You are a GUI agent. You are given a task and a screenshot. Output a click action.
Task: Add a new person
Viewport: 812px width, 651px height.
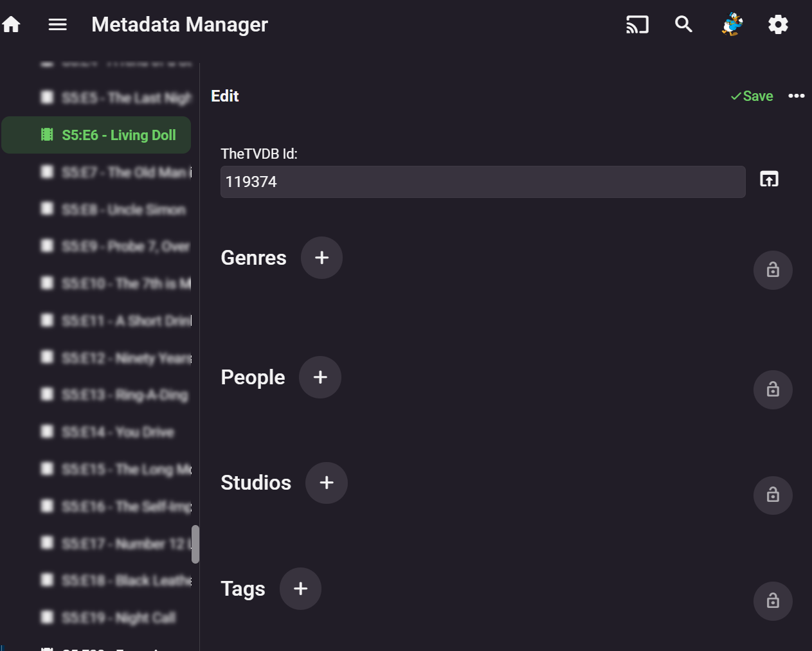(320, 377)
